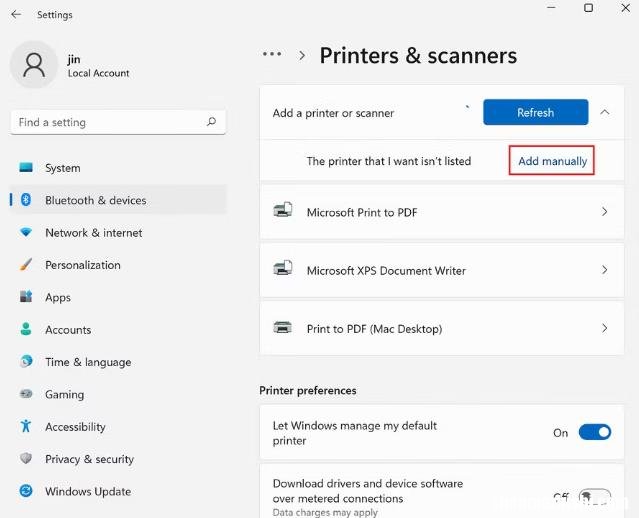Click the Print to PDF (Mac Desktop) printer icon
This screenshot has width=639, height=518.
pyautogui.click(x=283, y=327)
